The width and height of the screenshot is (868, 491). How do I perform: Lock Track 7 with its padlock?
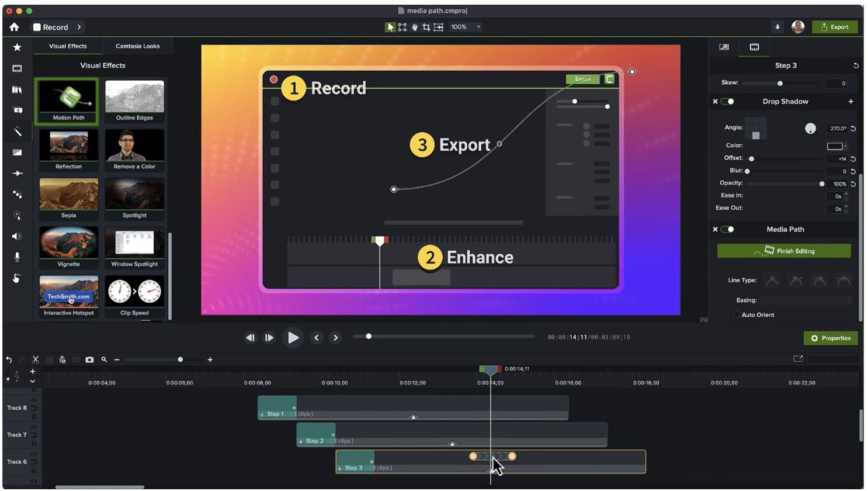(x=34, y=443)
